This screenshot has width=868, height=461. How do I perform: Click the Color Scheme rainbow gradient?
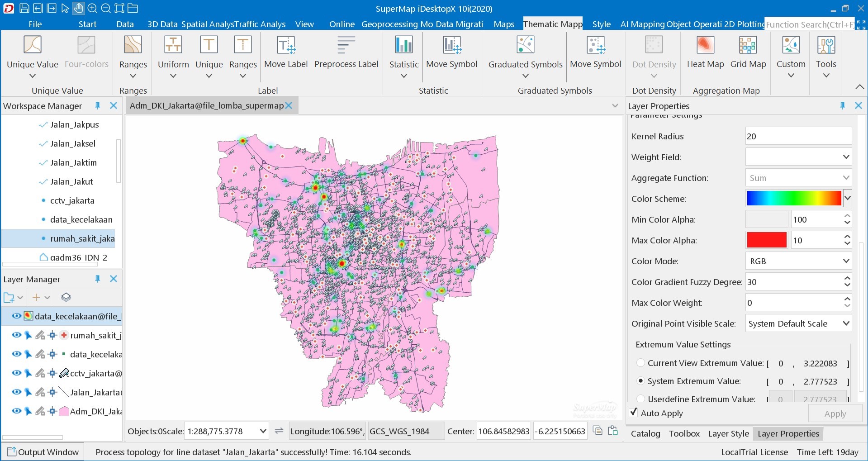pos(794,198)
